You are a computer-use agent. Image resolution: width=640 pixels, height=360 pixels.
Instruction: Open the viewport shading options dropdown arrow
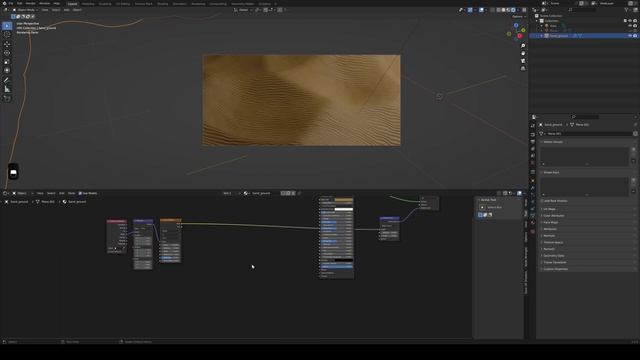pos(518,10)
